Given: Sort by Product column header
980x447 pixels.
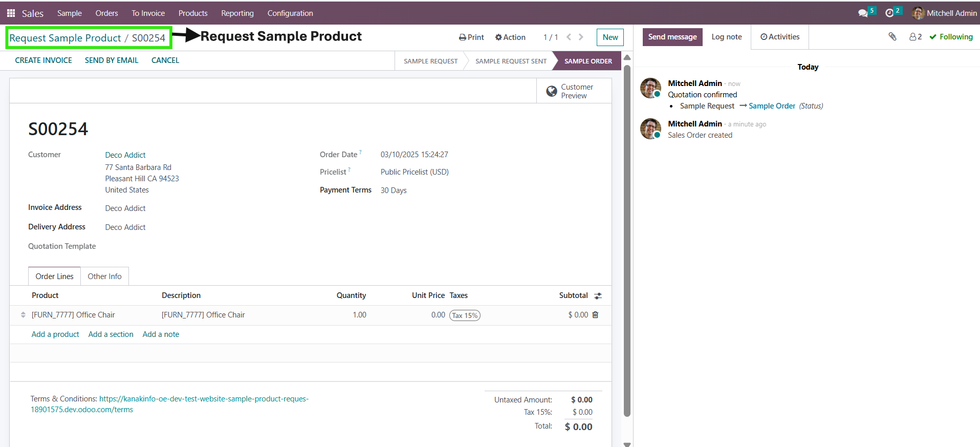Looking at the screenshot, I should click(x=45, y=295).
